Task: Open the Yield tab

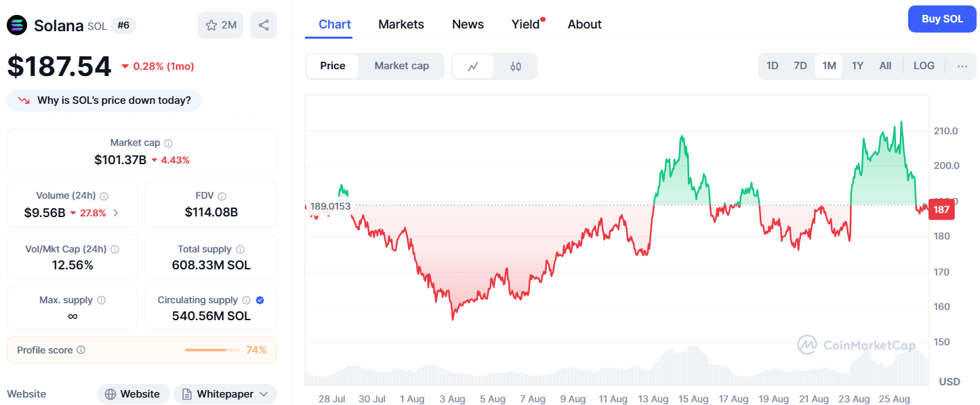Action: tap(525, 24)
